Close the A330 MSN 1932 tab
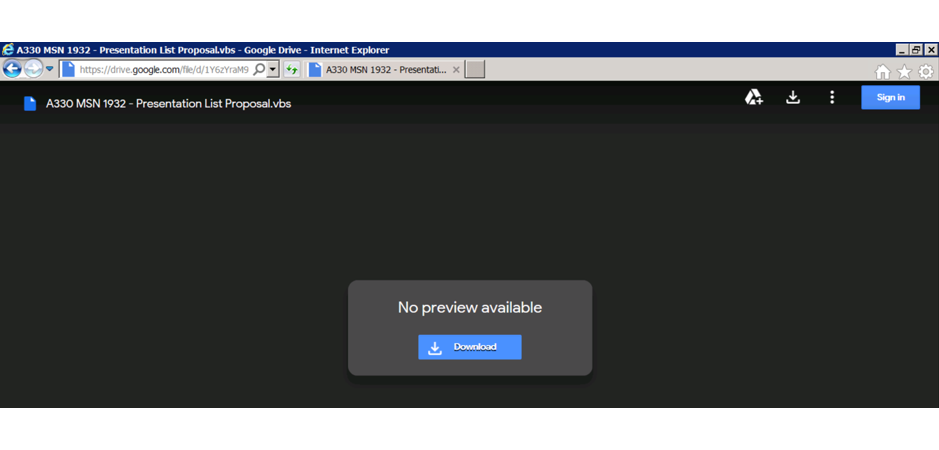Viewport: 939px width, 450px height. (456, 70)
